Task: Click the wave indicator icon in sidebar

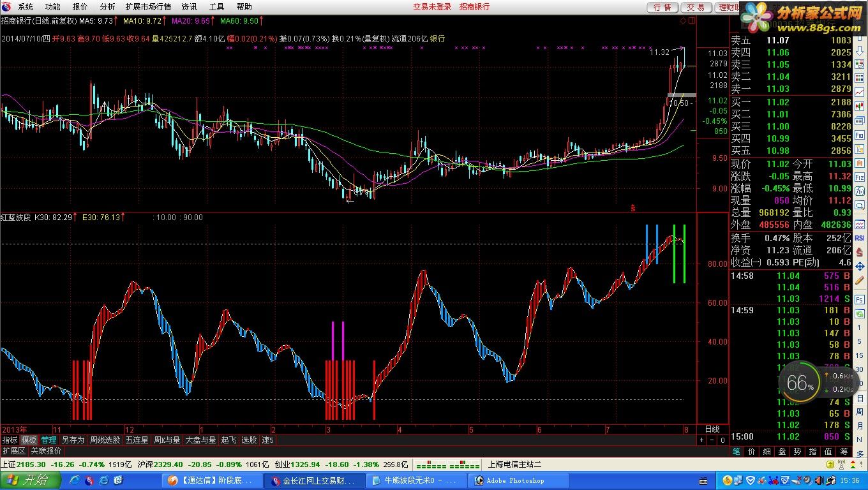Action: 859,224
